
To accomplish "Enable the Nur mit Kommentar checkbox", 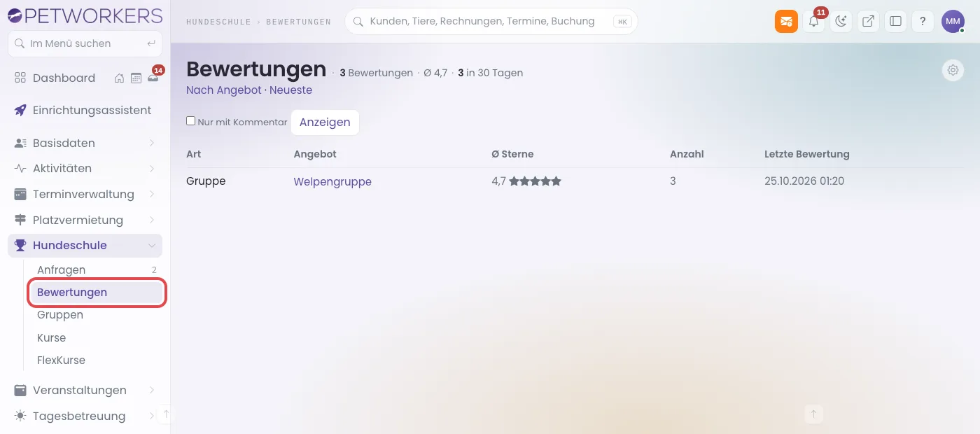I will pyautogui.click(x=190, y=121).
